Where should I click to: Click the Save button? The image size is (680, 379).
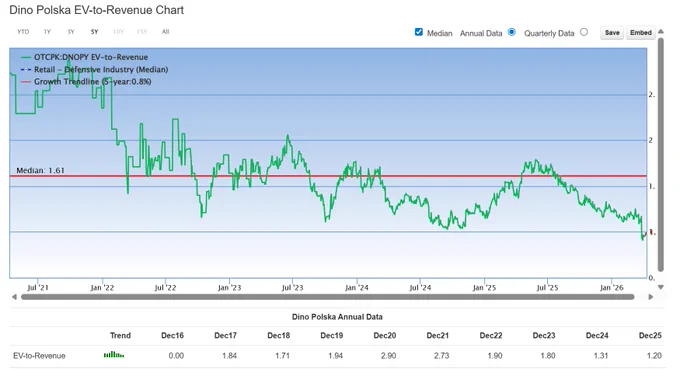tap(612, 33)
